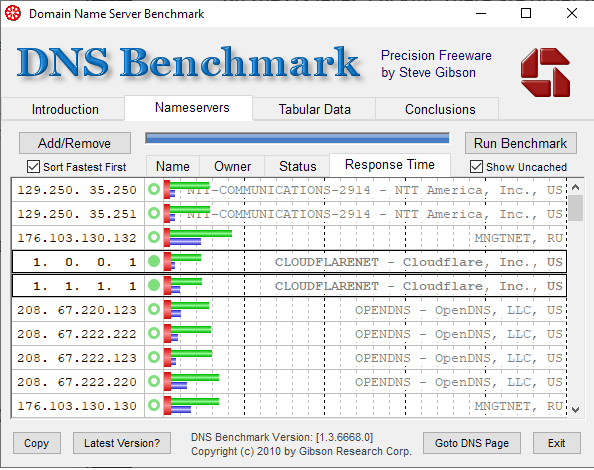This screenshot has height=470, width=594.
Task: Click the blue benchmark progress bar
Action: coord(297,138)
